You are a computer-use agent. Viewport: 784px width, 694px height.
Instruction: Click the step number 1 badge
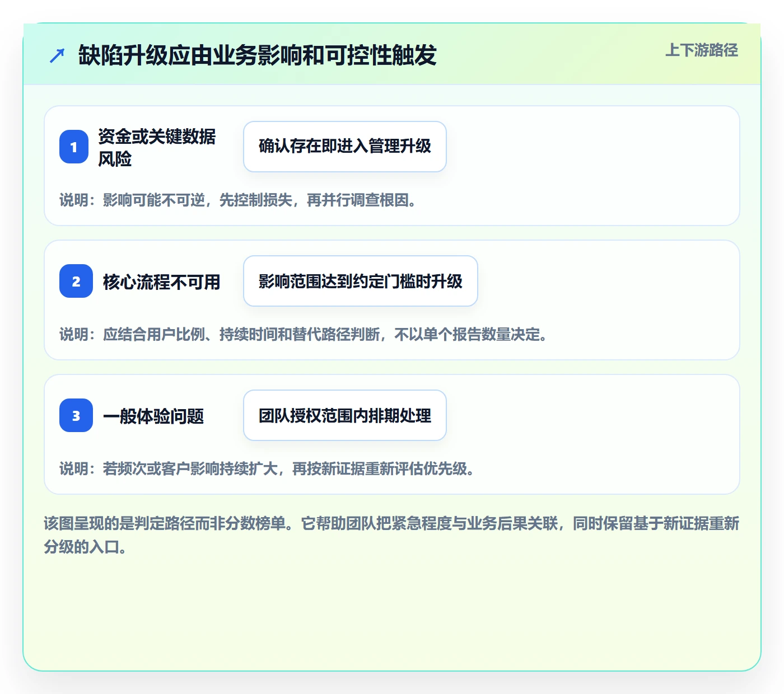point(74,147)
